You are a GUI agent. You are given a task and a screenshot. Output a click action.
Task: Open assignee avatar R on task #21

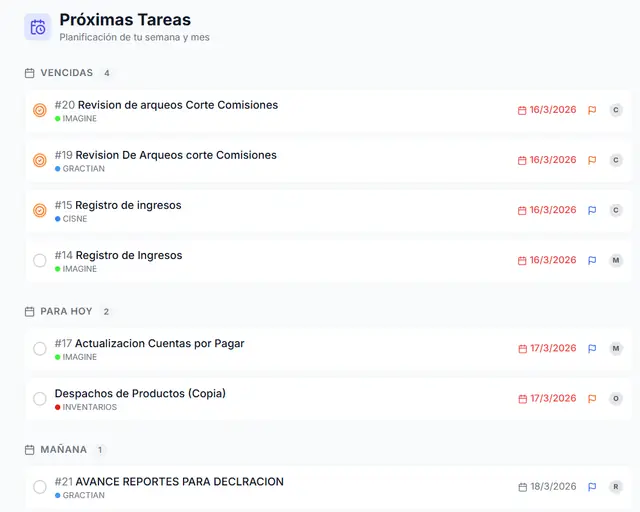tap(616, 487)
